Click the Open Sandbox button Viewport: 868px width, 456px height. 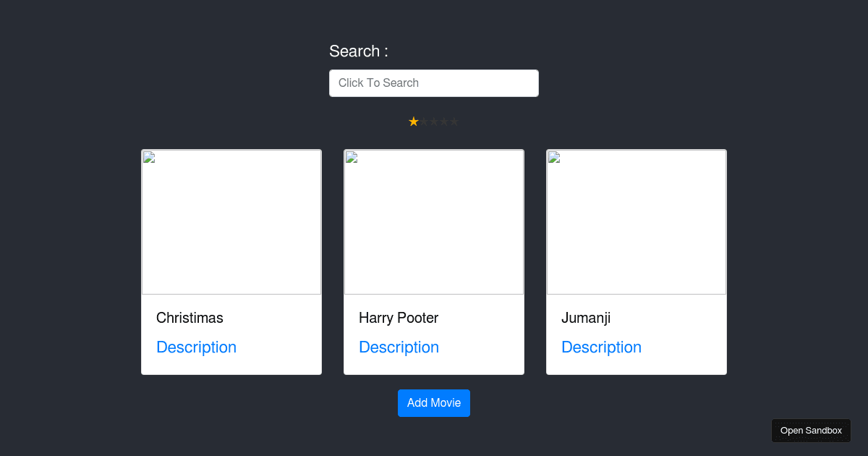(811, 431)
